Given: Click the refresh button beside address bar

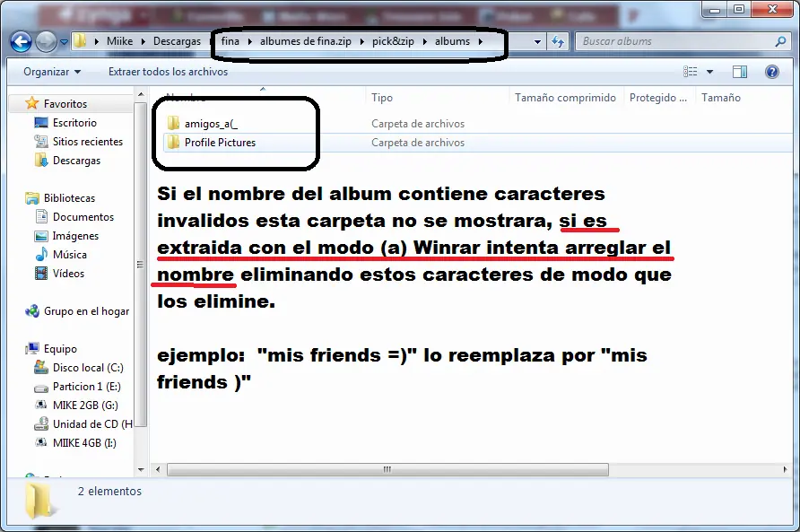Looking at the screenshot, I should (x=558, y=41).
